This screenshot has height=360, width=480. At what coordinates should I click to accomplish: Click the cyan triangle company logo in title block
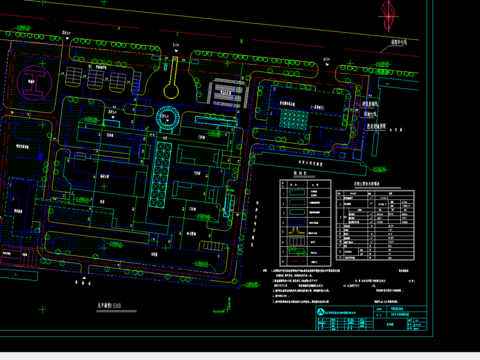320,312
